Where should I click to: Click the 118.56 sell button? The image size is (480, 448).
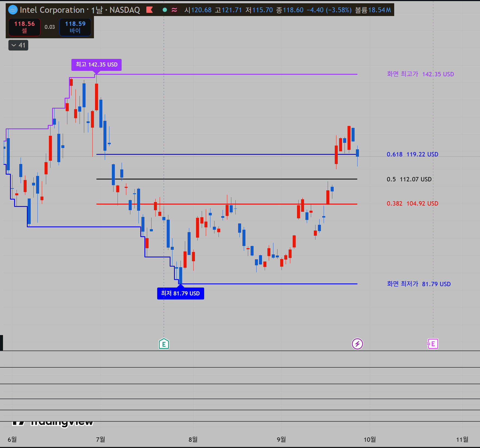[24, 27]
